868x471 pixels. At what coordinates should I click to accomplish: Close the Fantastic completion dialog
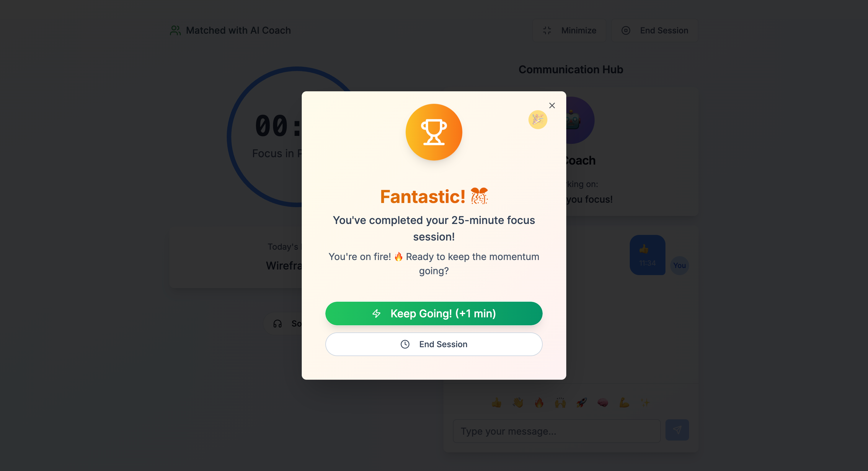(x=552, y=105)
